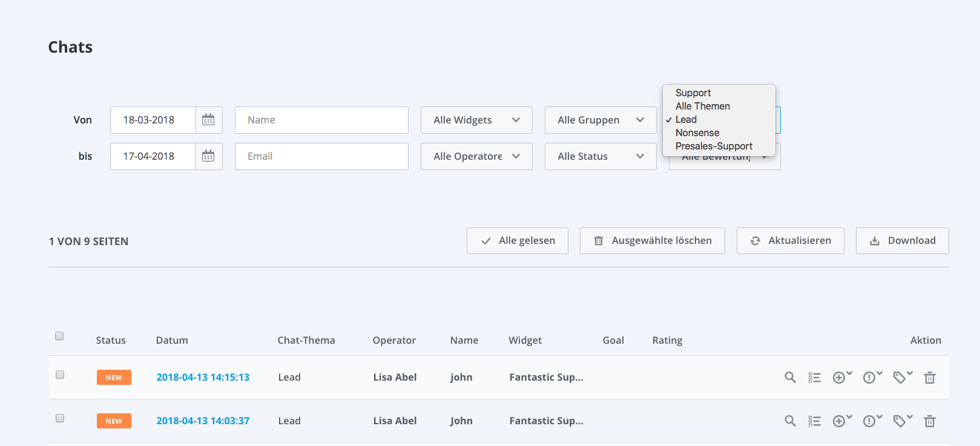The width and height of the screenshot is (980, 446).
Task: Open the Alle Status dropdown
Action: point(600,156)
